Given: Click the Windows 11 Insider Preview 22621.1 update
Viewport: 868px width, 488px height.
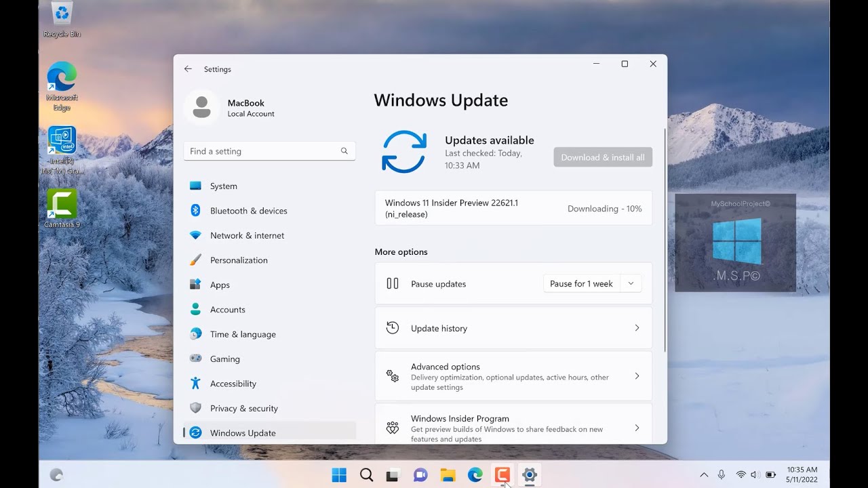Looking at the screenshot, I should point(451,208).
